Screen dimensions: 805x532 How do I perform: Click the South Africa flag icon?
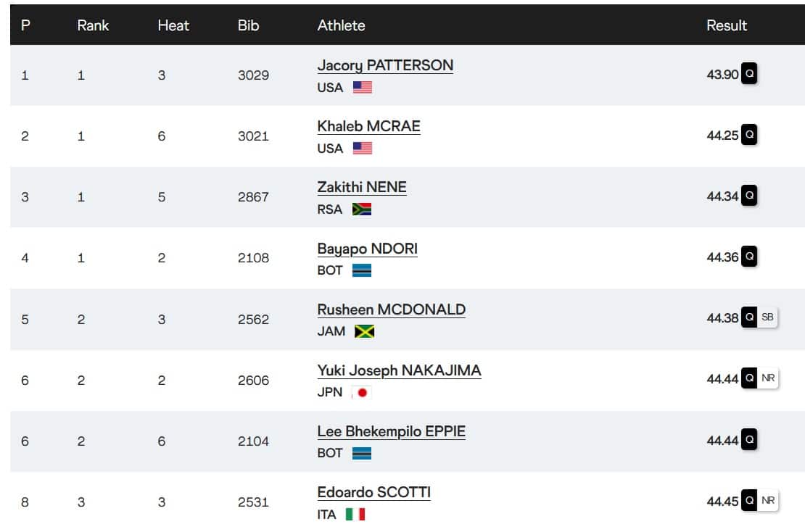362,209
